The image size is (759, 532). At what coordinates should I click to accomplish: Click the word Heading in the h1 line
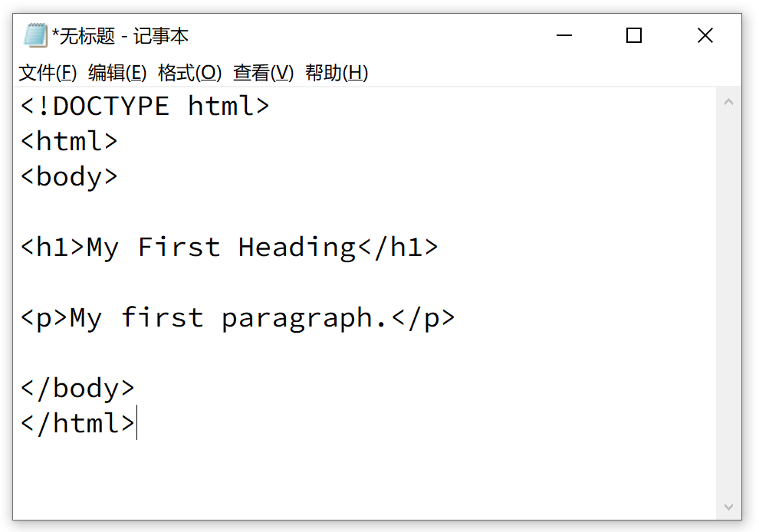(297, 247)
